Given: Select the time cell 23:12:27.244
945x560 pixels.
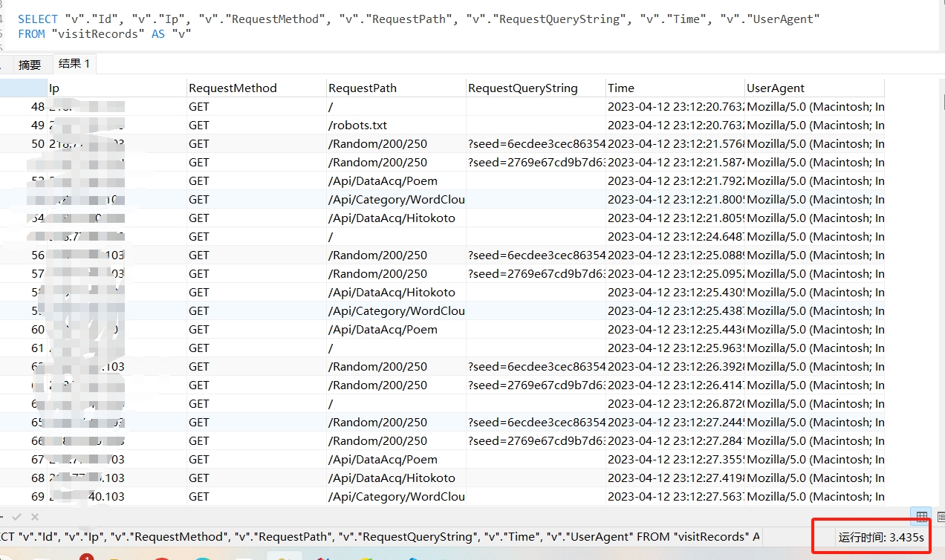Looking at the screenshot, I should click(675, 422).
